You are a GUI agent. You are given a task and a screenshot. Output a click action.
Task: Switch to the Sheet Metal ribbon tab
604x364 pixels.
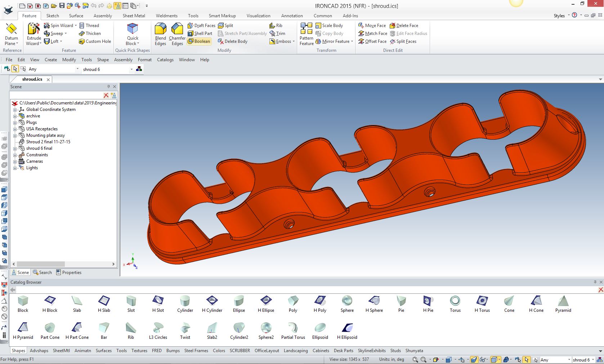[x=134, y=16]
